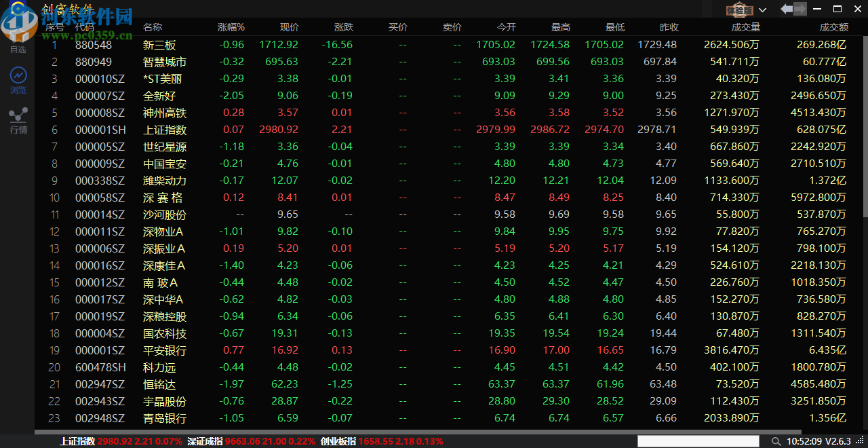Select the *ST美丽 stock name
The image size is (868, 448).
tap(163, 79)
